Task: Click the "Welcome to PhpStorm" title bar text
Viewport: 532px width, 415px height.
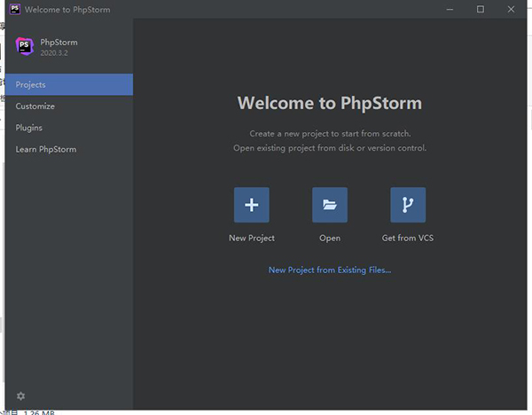Action: click(x=67, y=9)
